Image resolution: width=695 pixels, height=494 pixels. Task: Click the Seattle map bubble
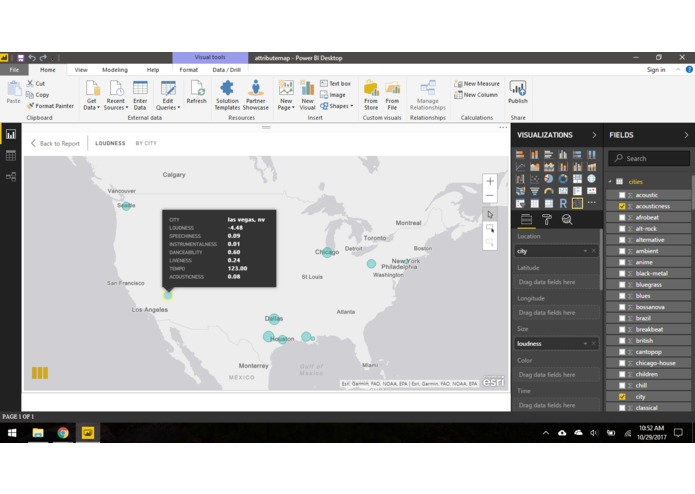coord(126,206)
